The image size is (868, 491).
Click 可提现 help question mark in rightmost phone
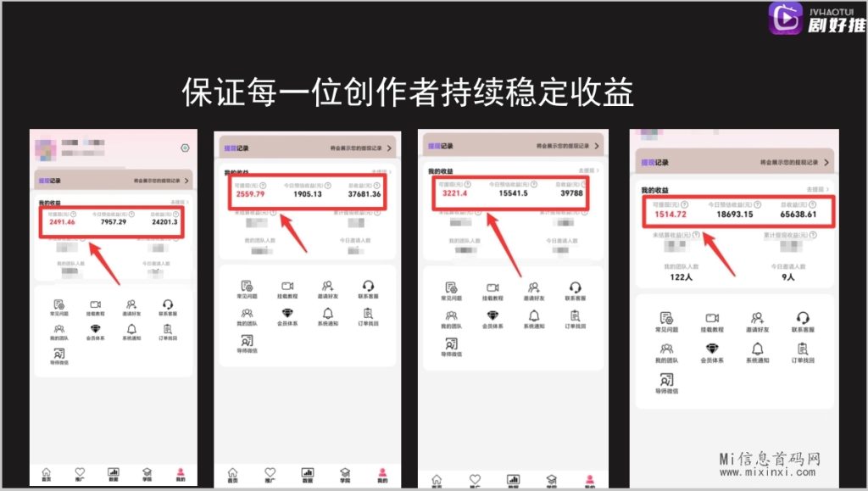[685, 204]
